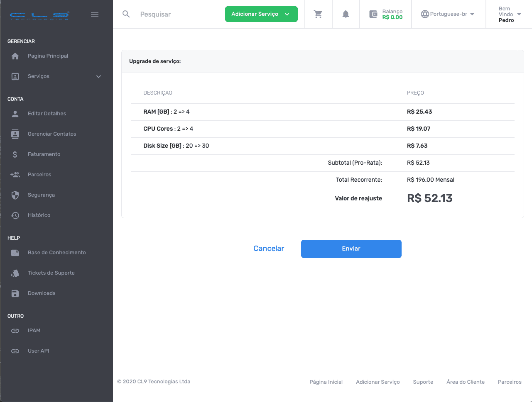Select Gerenciar Contatos in sidebar

coord(52,134)
